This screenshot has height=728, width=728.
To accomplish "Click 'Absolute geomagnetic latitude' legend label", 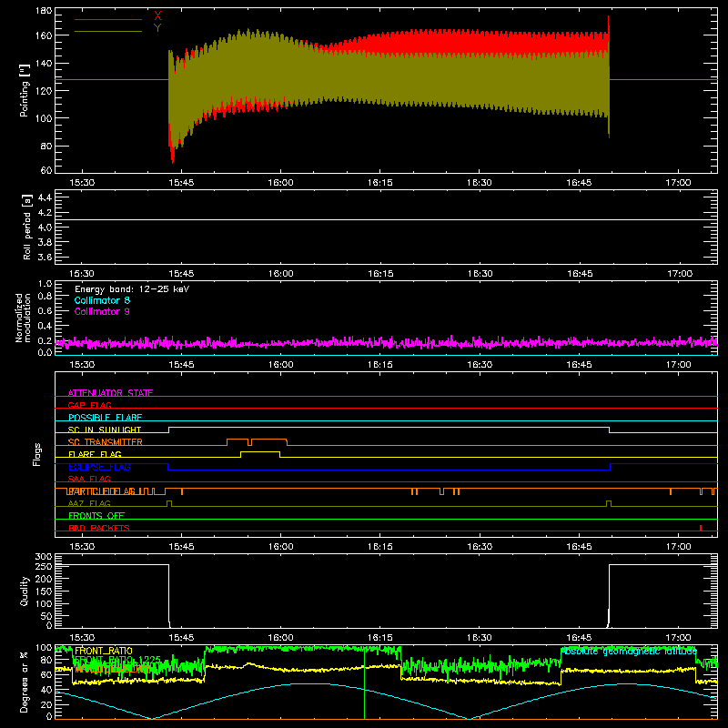I will (x=629, y=652).
